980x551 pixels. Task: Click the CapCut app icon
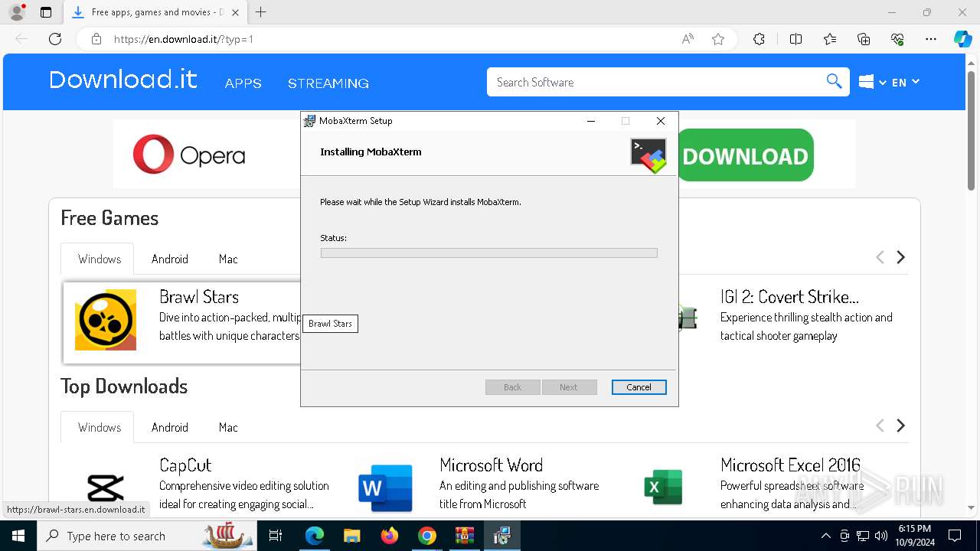pos(106,488)
